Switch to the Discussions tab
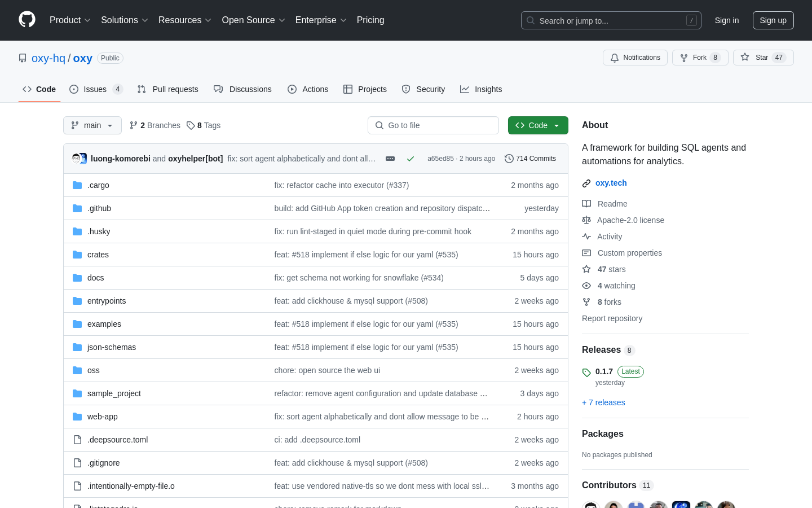Screen dimensions: 812x508 click(x=243, y=89)
